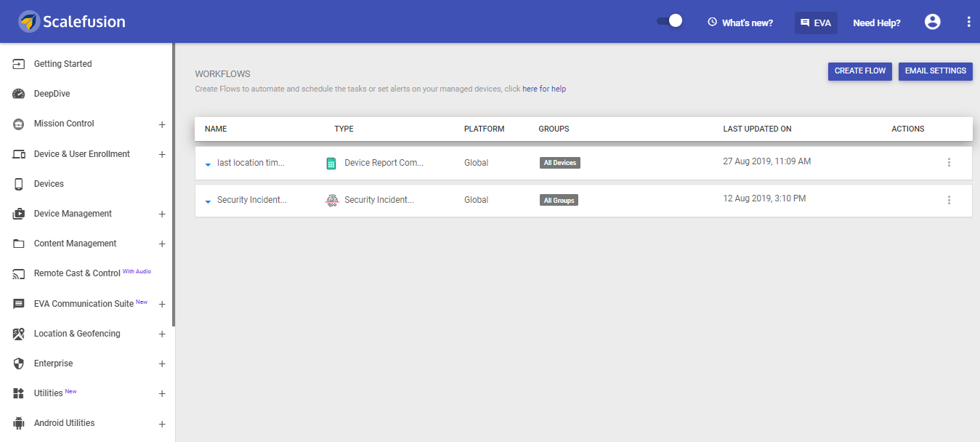
Task: Click the sidebar vertical scrollbar
Action: (174, 185)
